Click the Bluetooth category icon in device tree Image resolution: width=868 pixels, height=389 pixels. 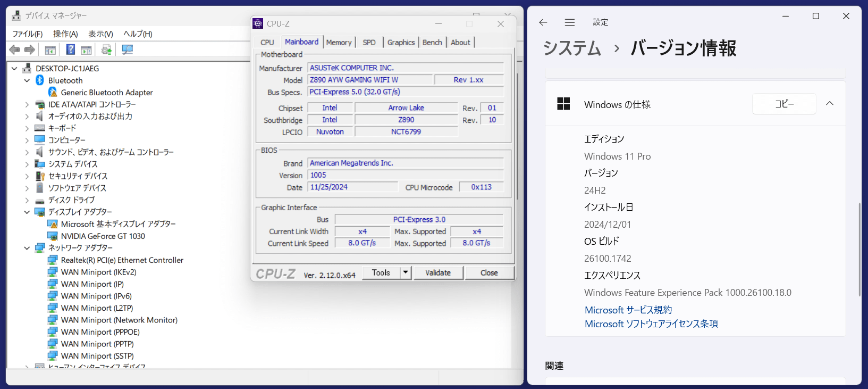tap(40, 80)
